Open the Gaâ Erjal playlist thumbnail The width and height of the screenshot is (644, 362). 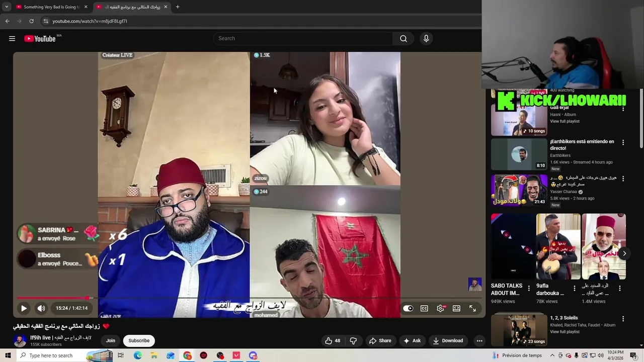tap(519, 120)
